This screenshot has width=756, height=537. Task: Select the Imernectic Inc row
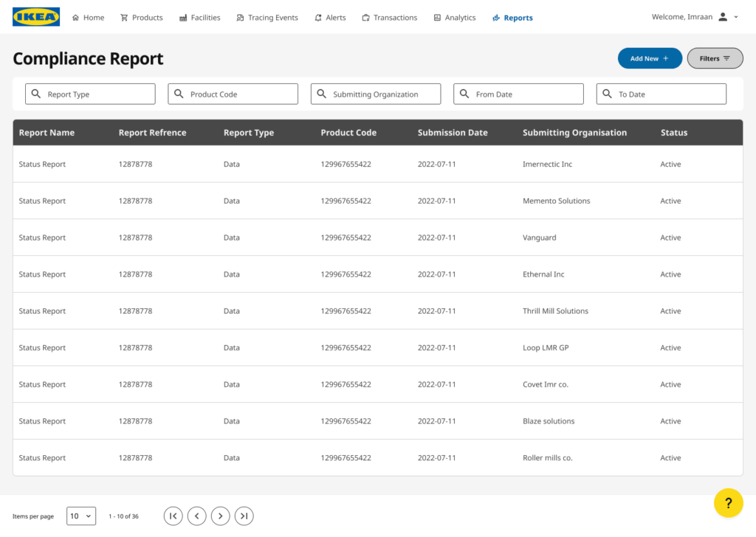pyautogui.click(x=378, y=164)
